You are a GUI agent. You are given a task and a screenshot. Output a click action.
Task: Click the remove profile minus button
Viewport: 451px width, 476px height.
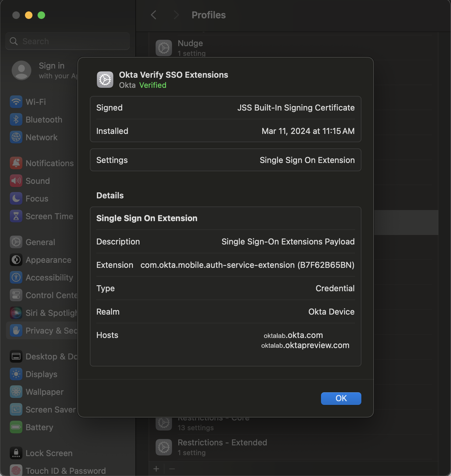tap(172, 469)
